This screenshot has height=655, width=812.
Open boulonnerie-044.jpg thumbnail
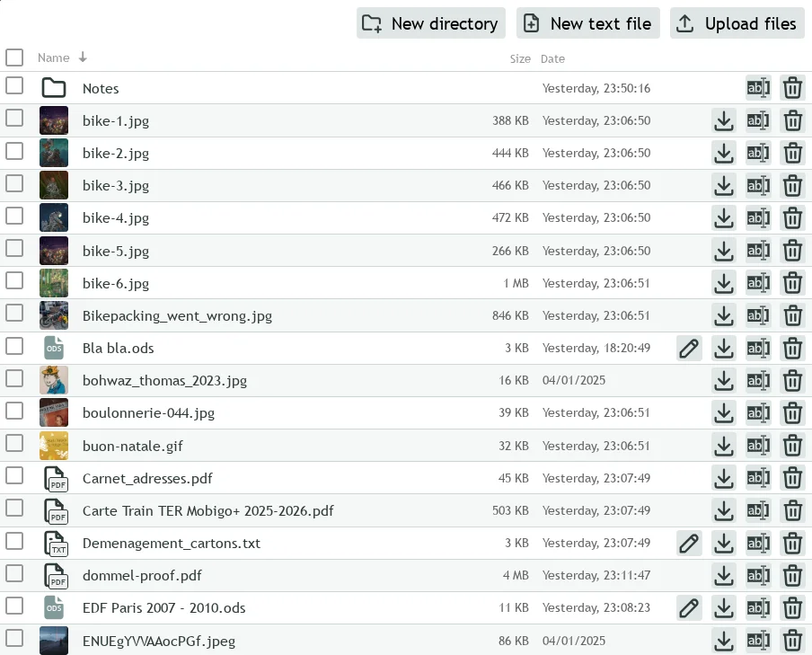pyautogui.click(x=54, y=413)
